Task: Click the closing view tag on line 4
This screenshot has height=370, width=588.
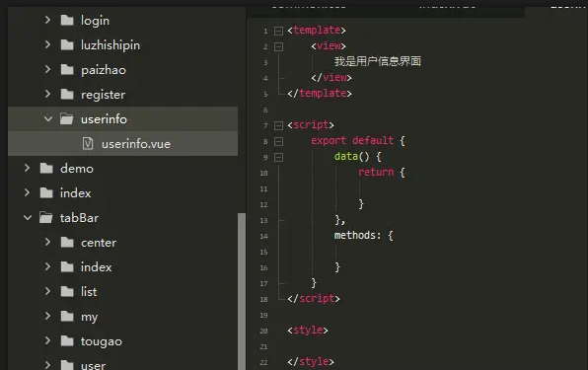Action: coord(331,77)
